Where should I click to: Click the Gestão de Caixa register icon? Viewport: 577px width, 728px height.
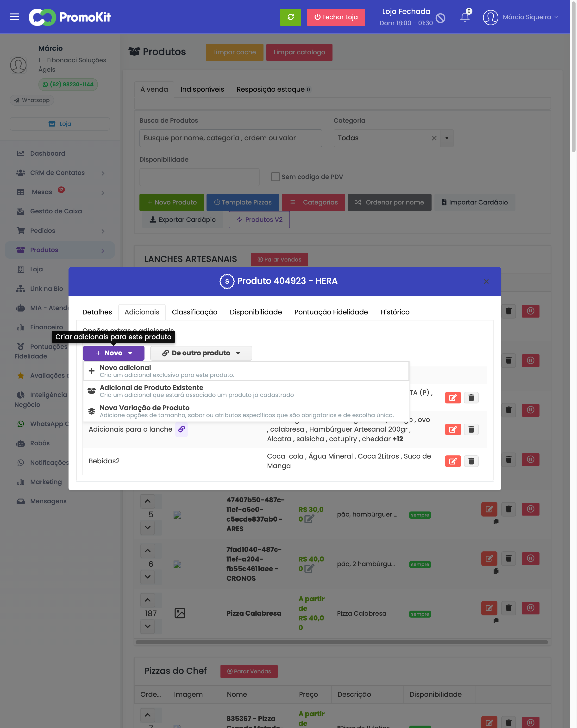click(21, 211)
